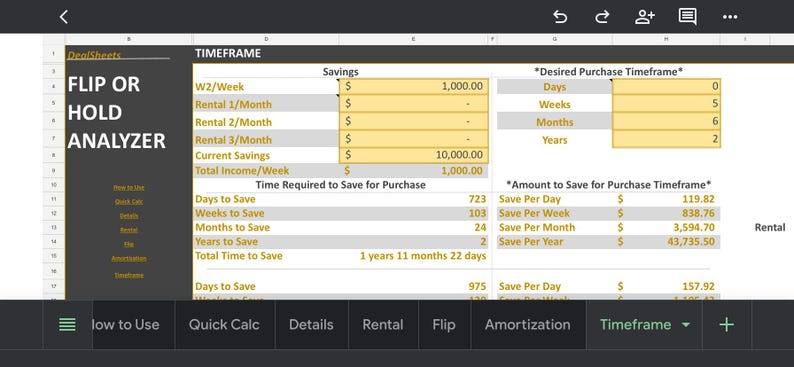Open the Amortization sidebar link
794x367 pixels.
pos(129,258)
